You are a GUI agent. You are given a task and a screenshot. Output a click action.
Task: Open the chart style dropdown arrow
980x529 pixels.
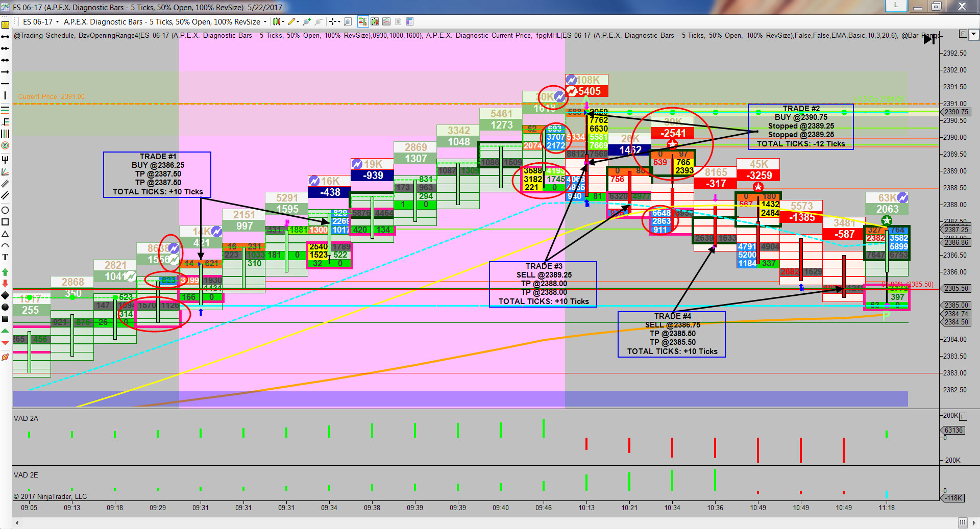[x=282, y=21]
